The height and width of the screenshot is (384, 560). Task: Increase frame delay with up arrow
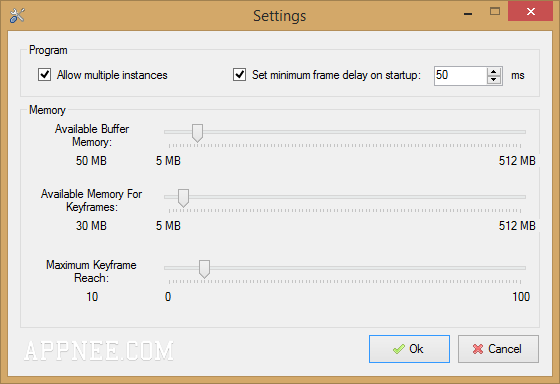[494, 71]
